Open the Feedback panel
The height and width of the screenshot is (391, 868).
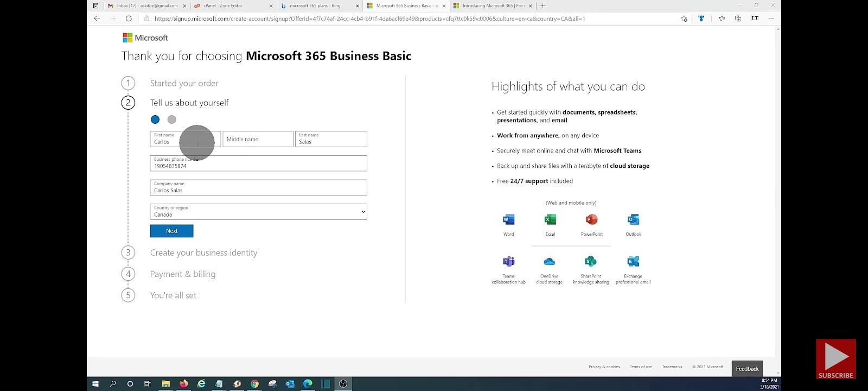(x=747, y=369)
